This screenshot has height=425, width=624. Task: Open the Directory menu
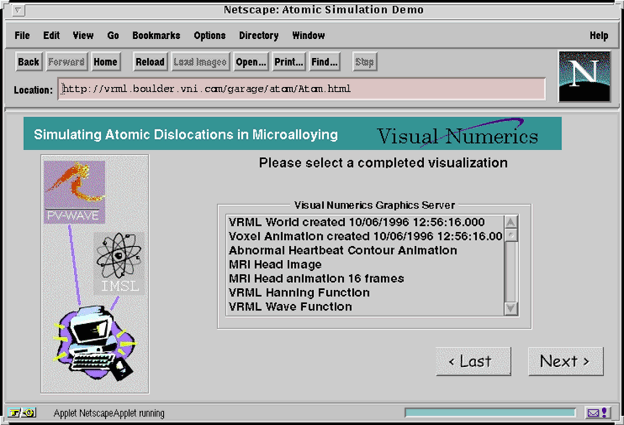pyautogui.click(x=259, y=35)
